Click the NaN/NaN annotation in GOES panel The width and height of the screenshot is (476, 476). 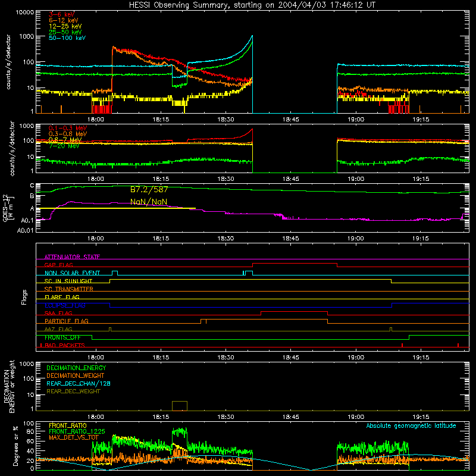coord(149,202)
